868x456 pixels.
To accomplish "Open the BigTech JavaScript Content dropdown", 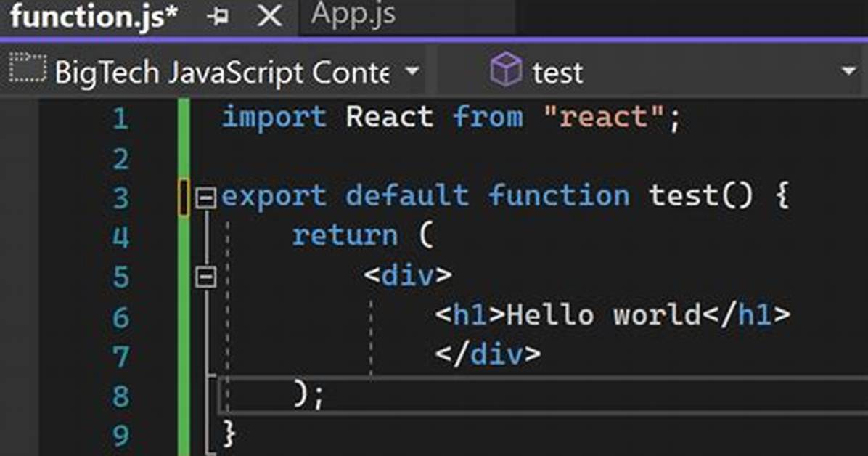I will pos(412,71).
